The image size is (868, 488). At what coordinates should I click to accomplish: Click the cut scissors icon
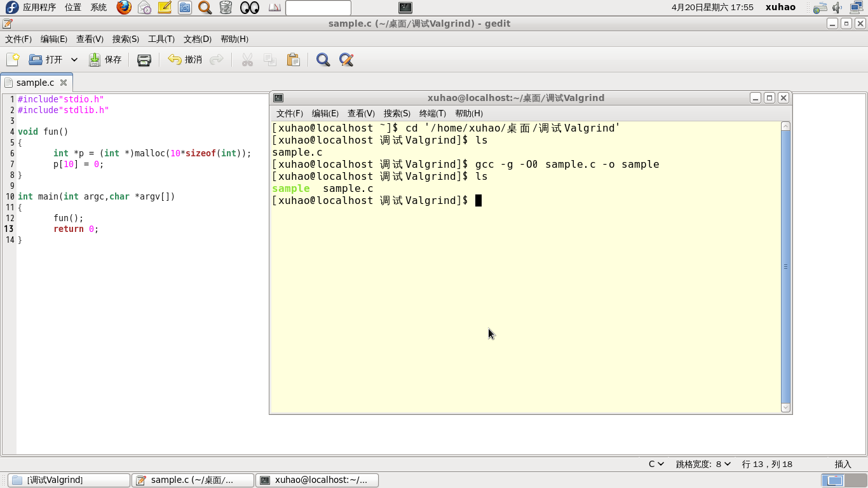(x=247, y=60)
